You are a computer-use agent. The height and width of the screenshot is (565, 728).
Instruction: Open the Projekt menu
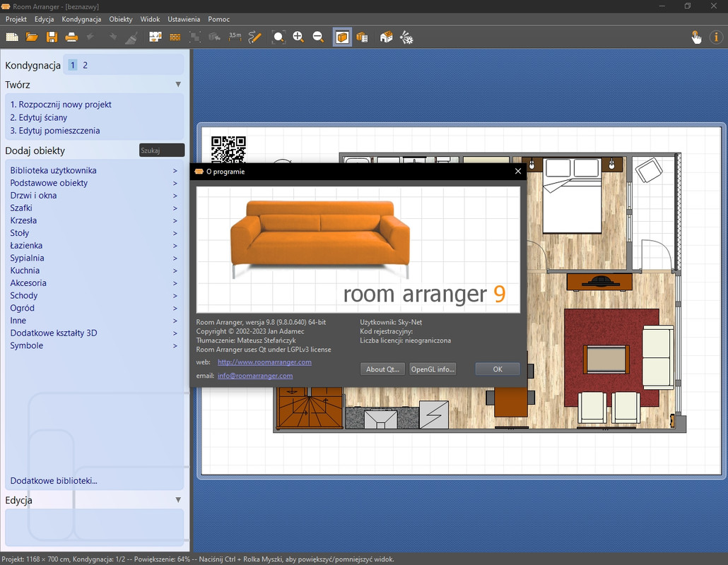(x=16, y=19)
